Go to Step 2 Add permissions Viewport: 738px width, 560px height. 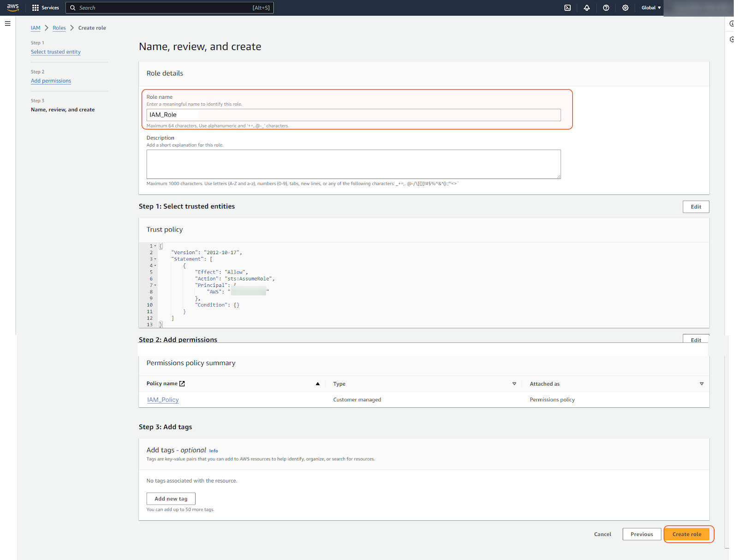click(x=51, y=81)
